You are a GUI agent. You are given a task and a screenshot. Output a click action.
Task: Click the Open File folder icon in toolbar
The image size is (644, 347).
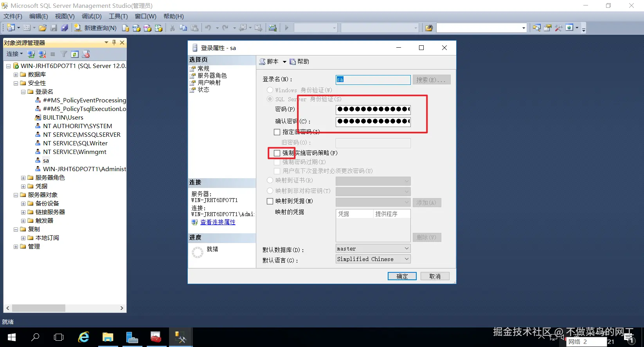coord(43,28)
